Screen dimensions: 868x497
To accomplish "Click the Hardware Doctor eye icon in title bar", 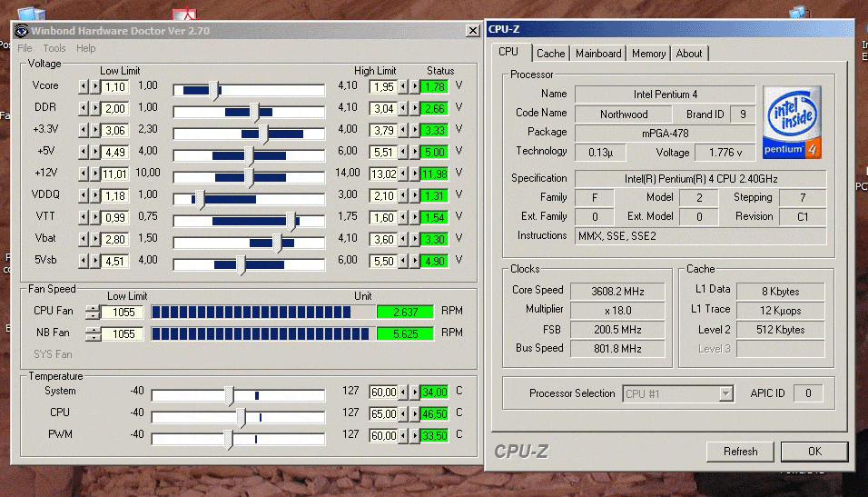I will tap(21, 31).
